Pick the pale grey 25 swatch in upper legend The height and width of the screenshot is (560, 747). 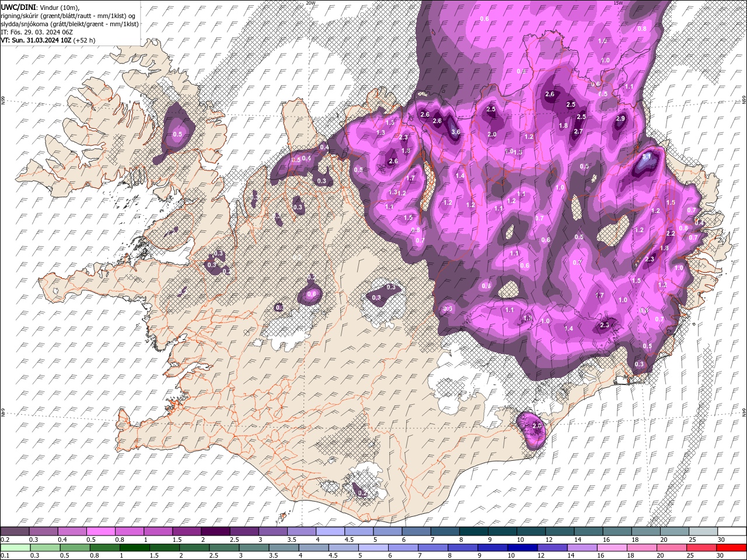click(703, 531)
